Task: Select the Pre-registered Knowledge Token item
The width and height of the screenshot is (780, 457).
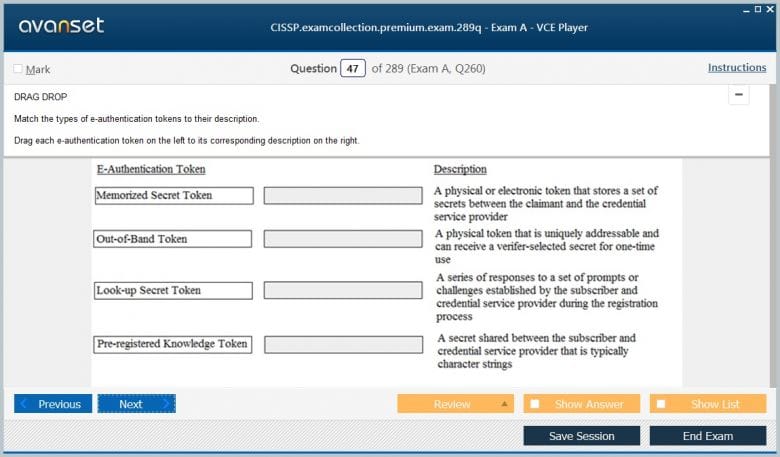Action: coord(172,344)
